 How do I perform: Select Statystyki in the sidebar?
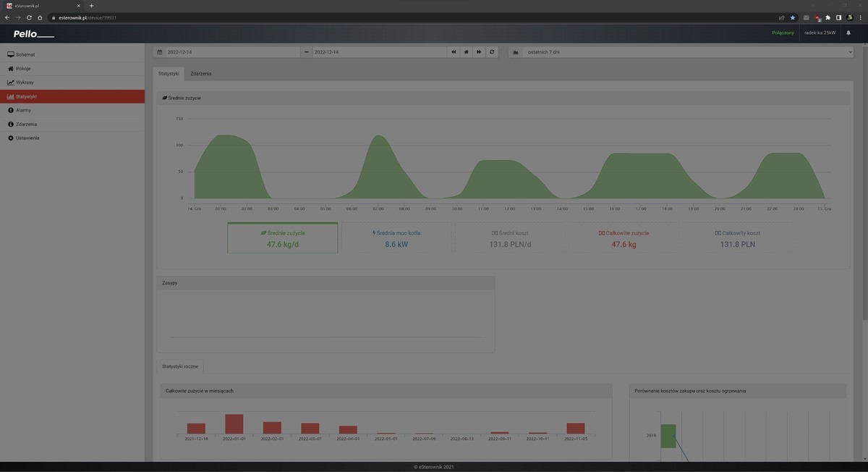tap(72, 96)
